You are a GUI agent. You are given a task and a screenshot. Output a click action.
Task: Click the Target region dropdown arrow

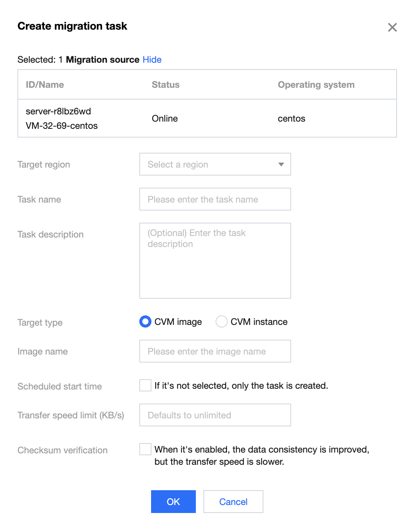pos(281,164)
